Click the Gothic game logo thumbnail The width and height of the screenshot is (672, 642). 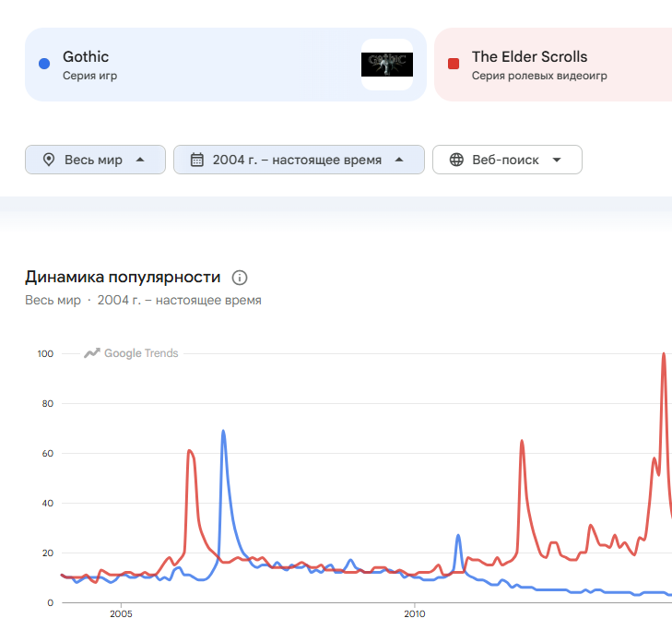point(387,65)
